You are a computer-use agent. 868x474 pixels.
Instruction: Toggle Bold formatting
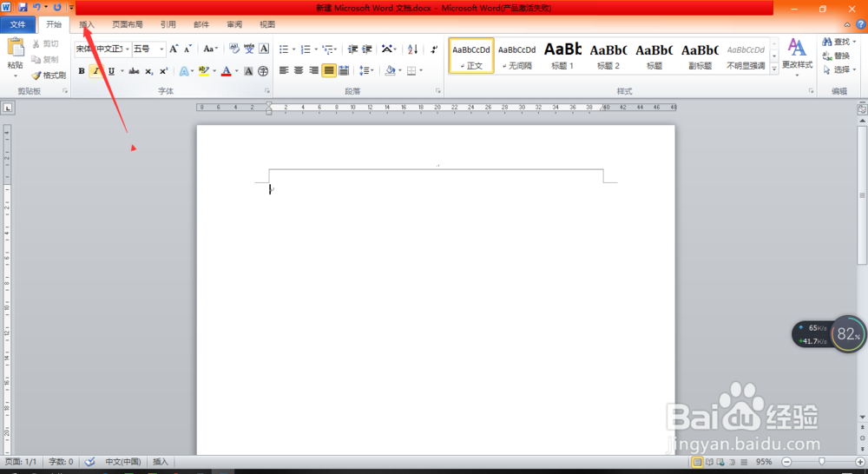point(82,71)
